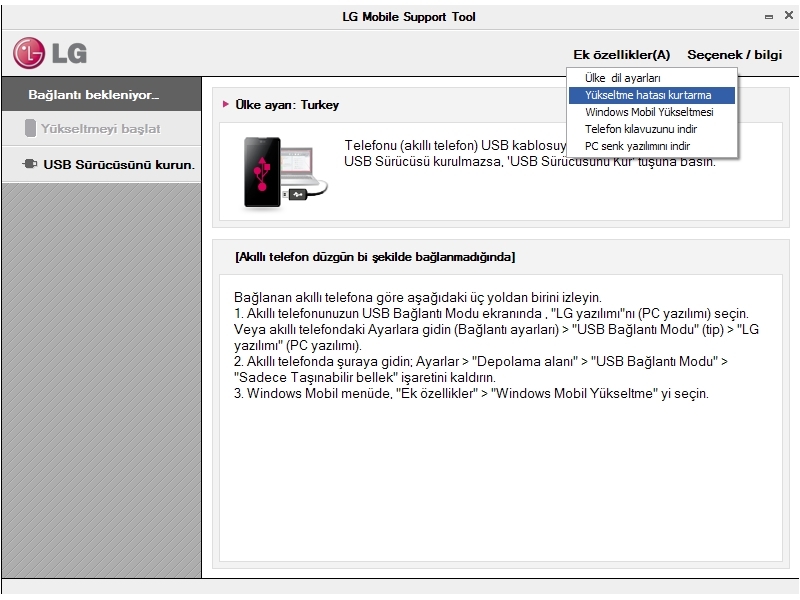Click the phone and laptop USB illustration
Viewport: 800px width, 600px height.
coord(284,172)
